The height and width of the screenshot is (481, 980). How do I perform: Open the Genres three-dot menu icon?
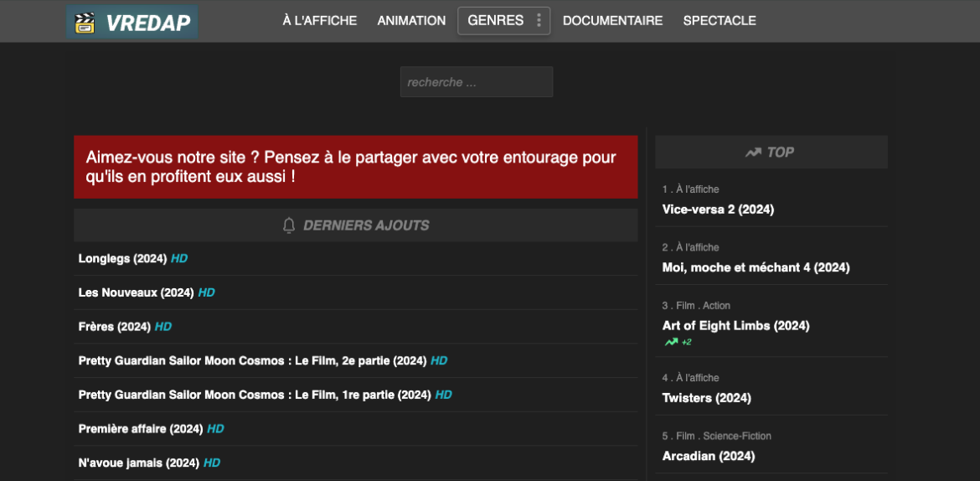click(x=539, y=21)
